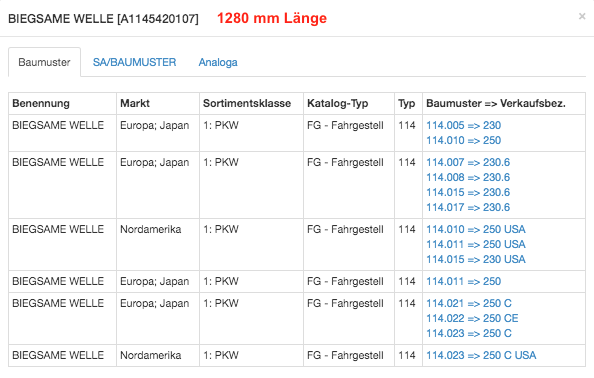Open the Analoga tab
This screenshot has width=594, height=378.
click(x=218, y=62)
